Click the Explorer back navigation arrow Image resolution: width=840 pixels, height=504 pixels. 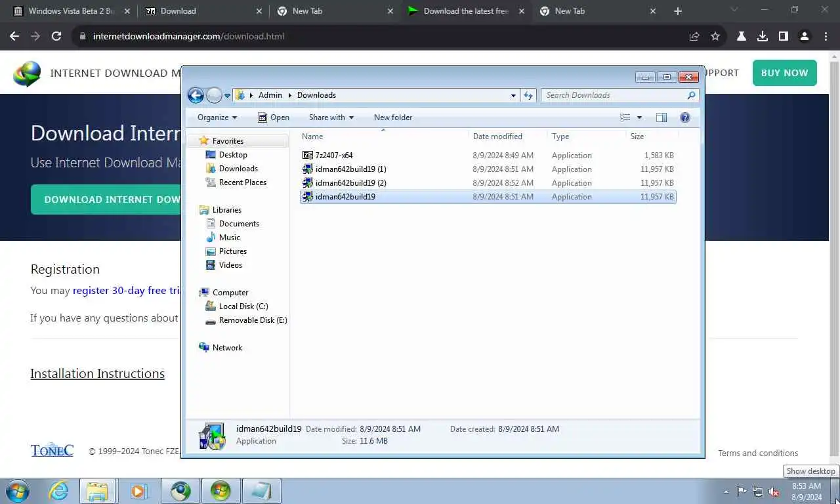196,95
